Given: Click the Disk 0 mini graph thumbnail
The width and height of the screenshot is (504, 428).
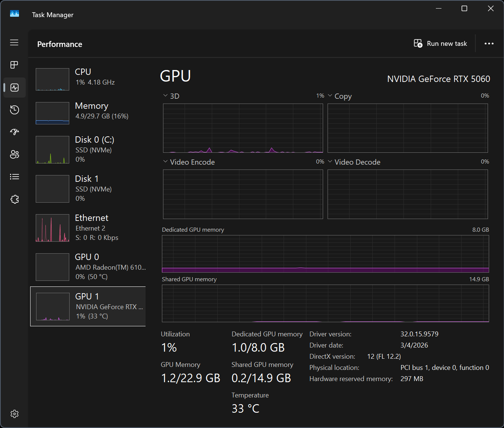Looking at the screenshot, I should (x=52, y=150).
